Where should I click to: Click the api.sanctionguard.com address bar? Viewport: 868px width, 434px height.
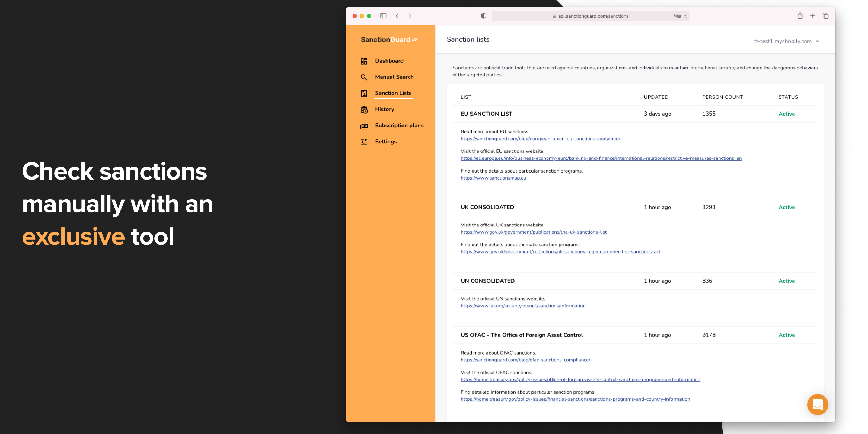593,16
